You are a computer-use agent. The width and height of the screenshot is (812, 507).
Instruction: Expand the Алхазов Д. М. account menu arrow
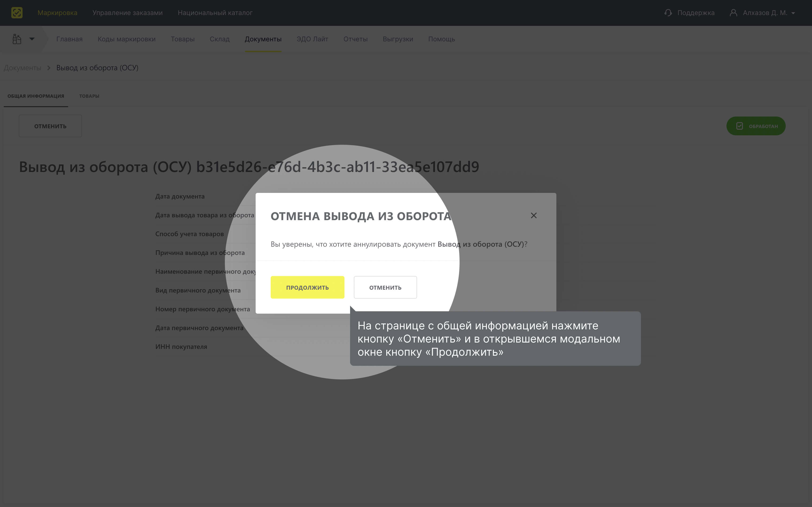(793, 13)
